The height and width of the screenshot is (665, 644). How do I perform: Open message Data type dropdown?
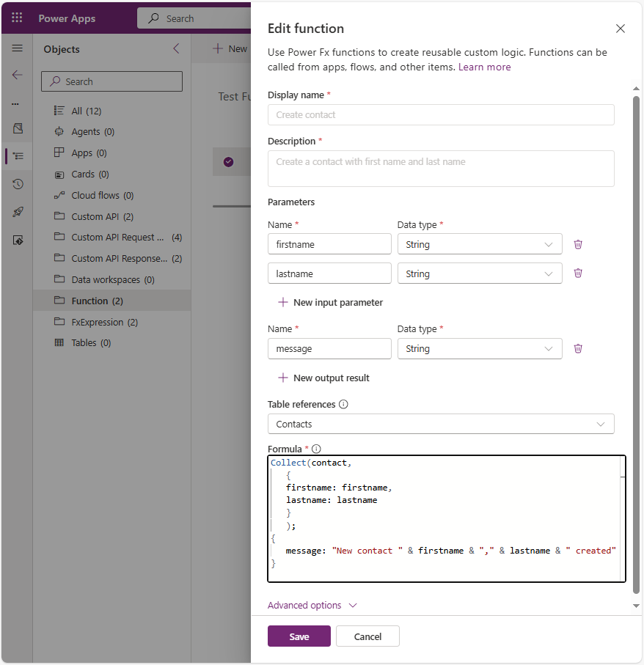pyautogui.click(x=480, y=348)
